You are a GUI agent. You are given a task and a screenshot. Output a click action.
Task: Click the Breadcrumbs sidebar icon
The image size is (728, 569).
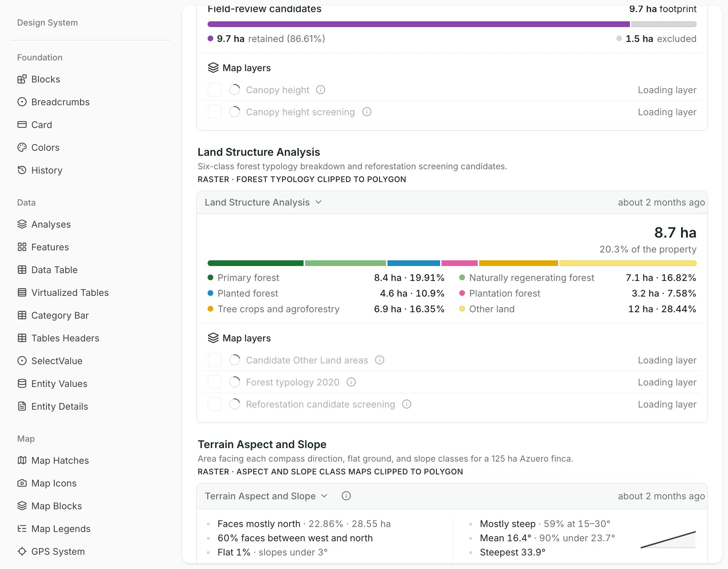coord(22,102)
